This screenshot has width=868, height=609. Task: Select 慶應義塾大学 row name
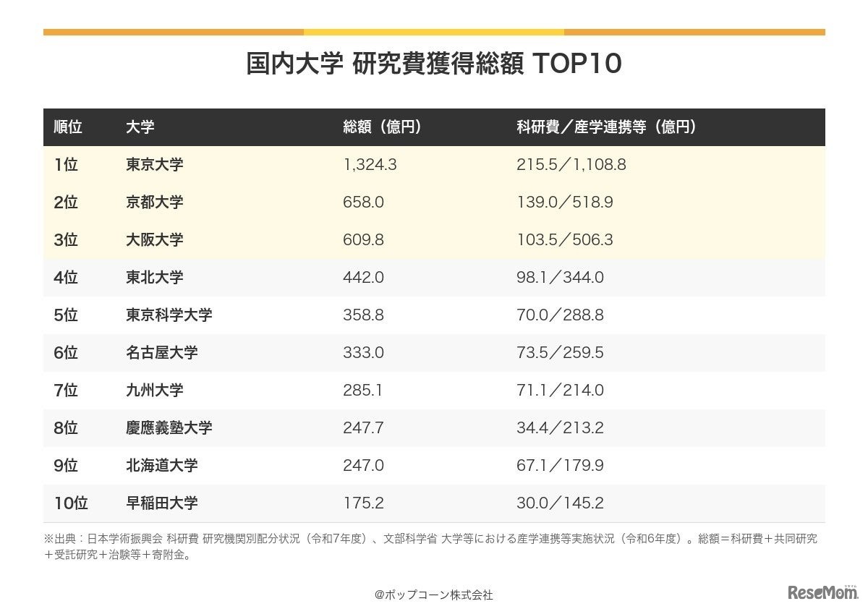169,428
